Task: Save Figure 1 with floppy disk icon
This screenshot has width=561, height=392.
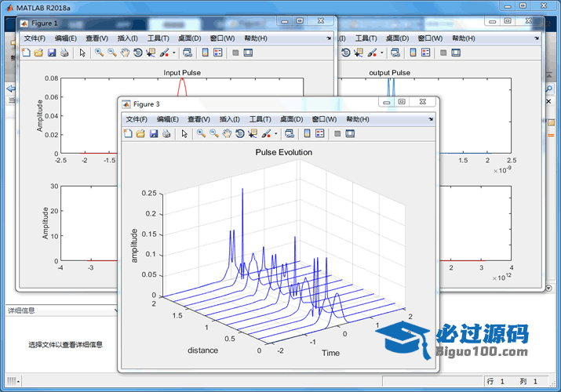Action: coord(52,53)
